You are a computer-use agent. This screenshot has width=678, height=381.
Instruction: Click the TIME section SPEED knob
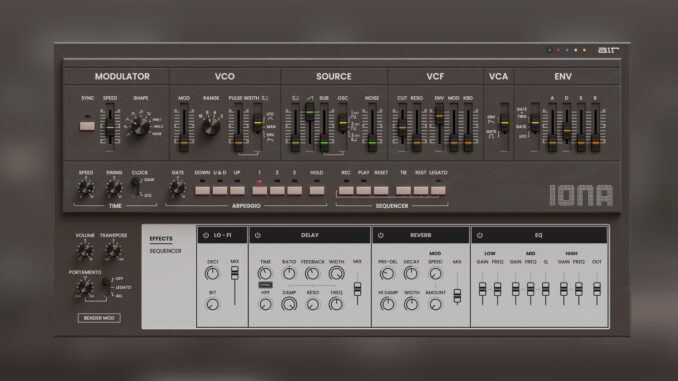[86, 188]
